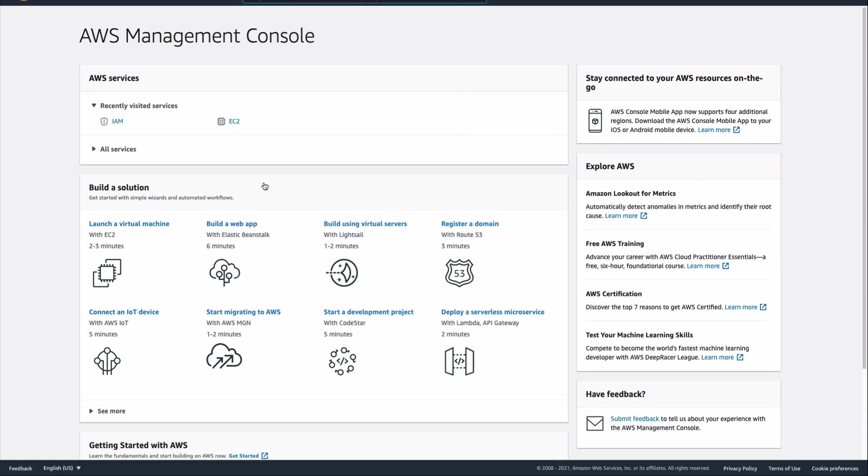Open the Privacy Policy footer link

tap(740, 468)
